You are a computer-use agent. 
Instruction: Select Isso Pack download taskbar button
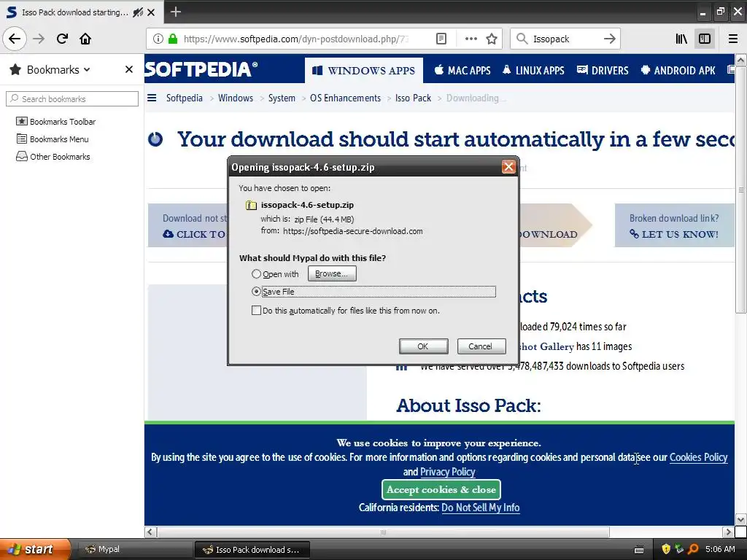252,550
